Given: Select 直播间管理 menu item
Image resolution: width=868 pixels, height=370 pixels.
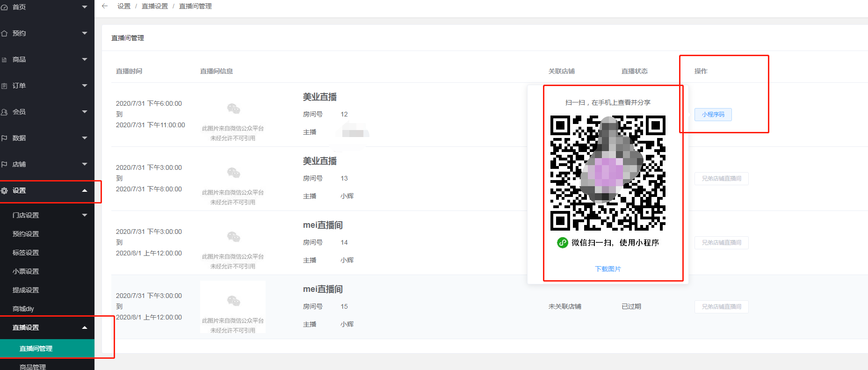Looking at the screenshot, I should tap(47, 348).
